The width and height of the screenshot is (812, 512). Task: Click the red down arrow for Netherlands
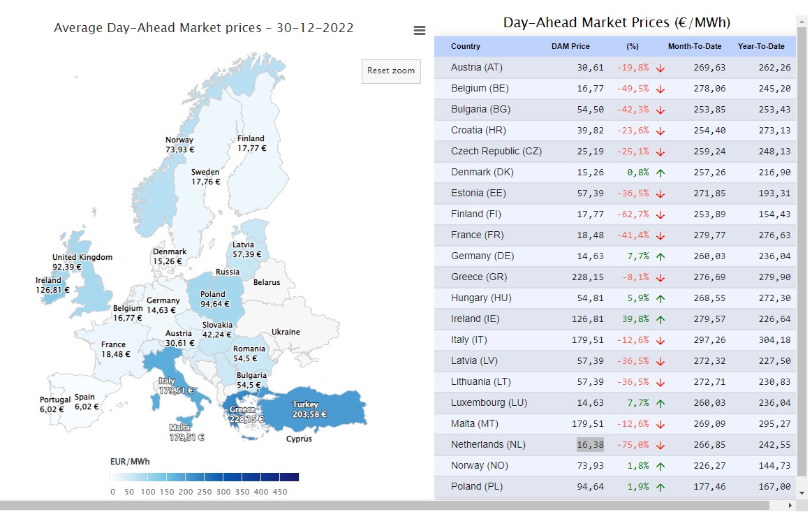660,445
